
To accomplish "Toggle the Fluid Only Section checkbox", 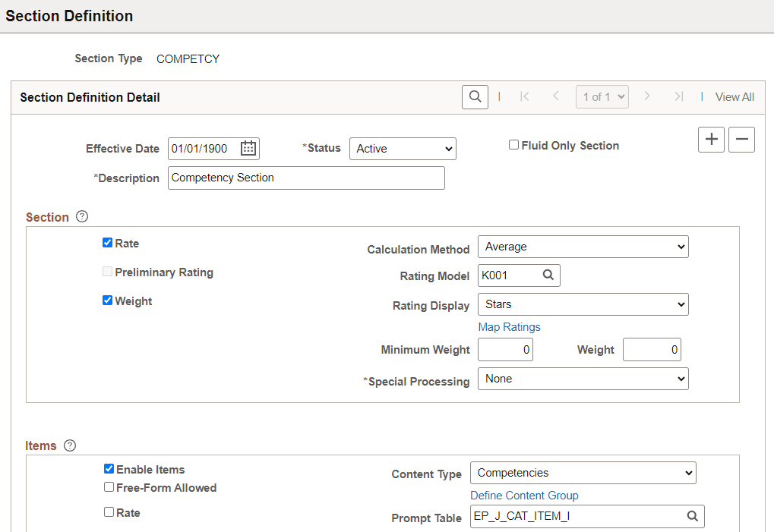I will tap(514, 145).
